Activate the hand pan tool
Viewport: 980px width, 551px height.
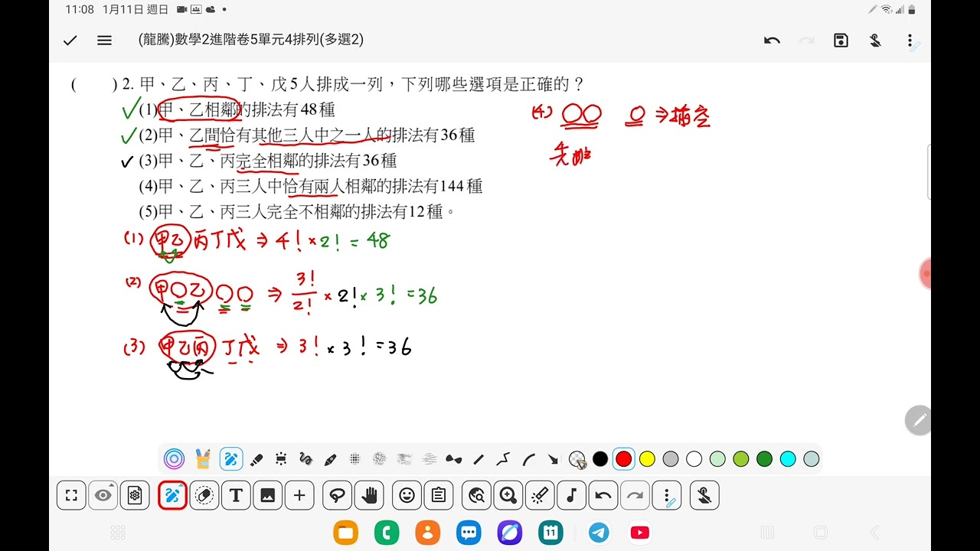(x=369, y=496)
